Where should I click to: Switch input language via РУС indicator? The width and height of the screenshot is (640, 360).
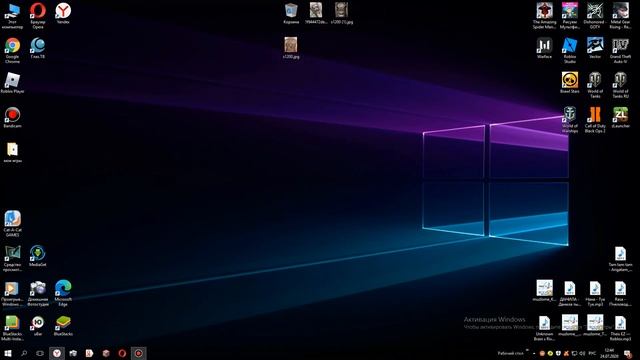tap(592, 353)
